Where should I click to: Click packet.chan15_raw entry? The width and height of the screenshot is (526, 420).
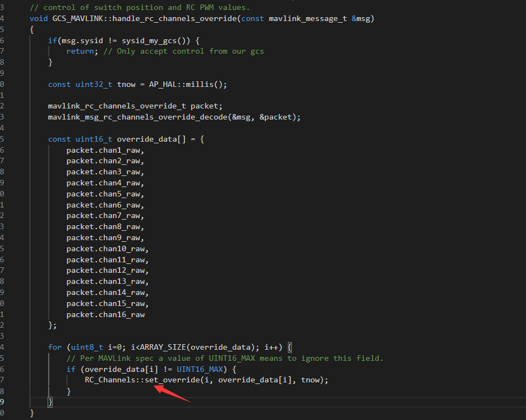click(107, 303)
